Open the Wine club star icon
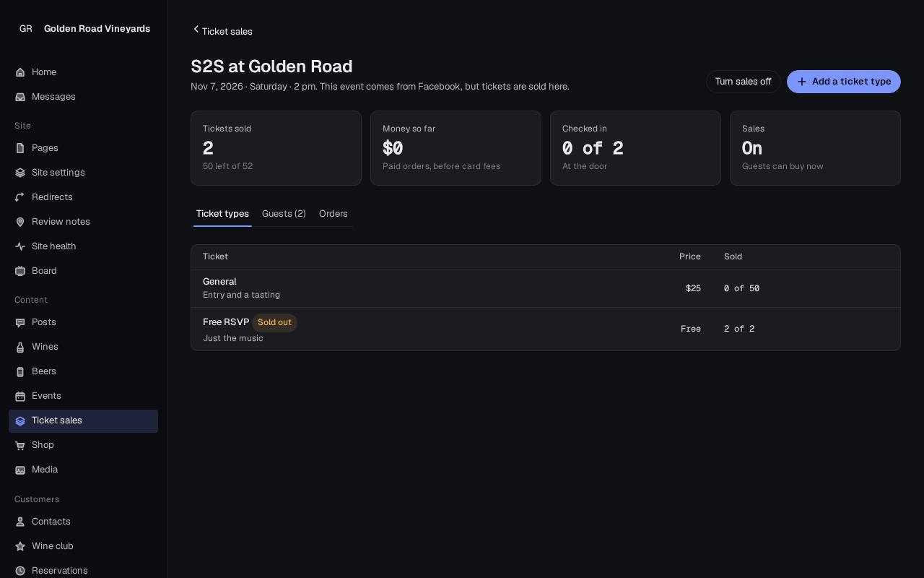This screenshot has height=578, width=924. (x=20, y=546)
